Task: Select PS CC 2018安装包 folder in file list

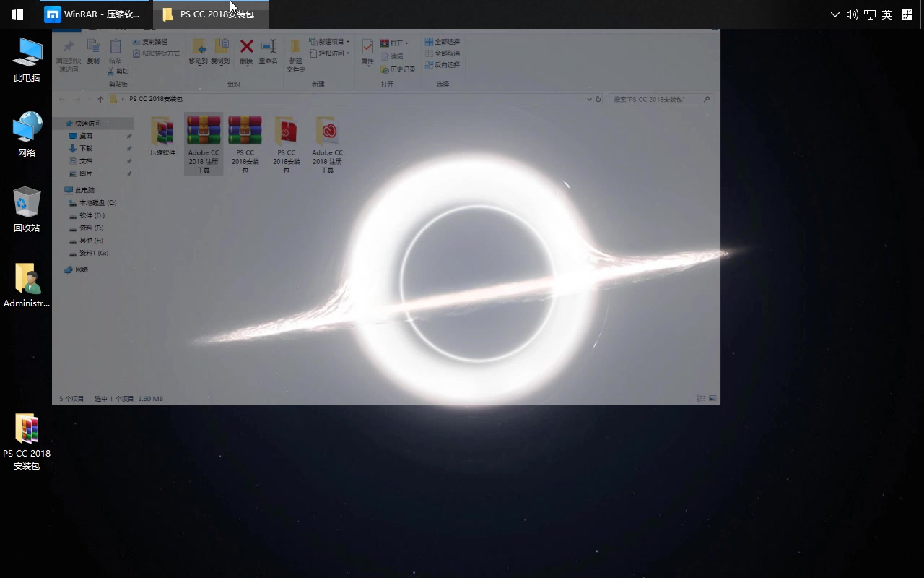Action: 287,144
